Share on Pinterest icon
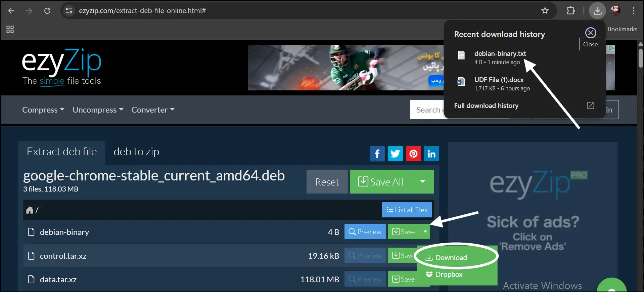Screen dimensions: 644x292 413,154
